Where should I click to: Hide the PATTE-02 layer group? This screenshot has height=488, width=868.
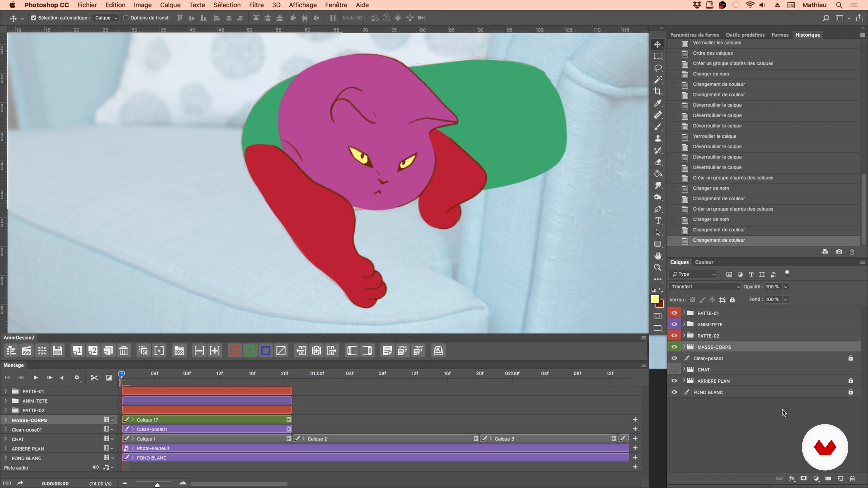coord(674,335)
